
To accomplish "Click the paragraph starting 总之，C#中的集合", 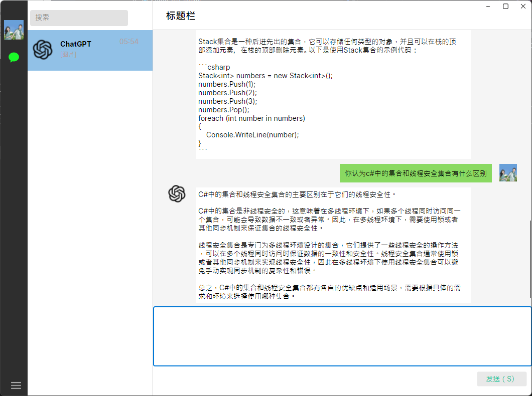I will (329, 292).
